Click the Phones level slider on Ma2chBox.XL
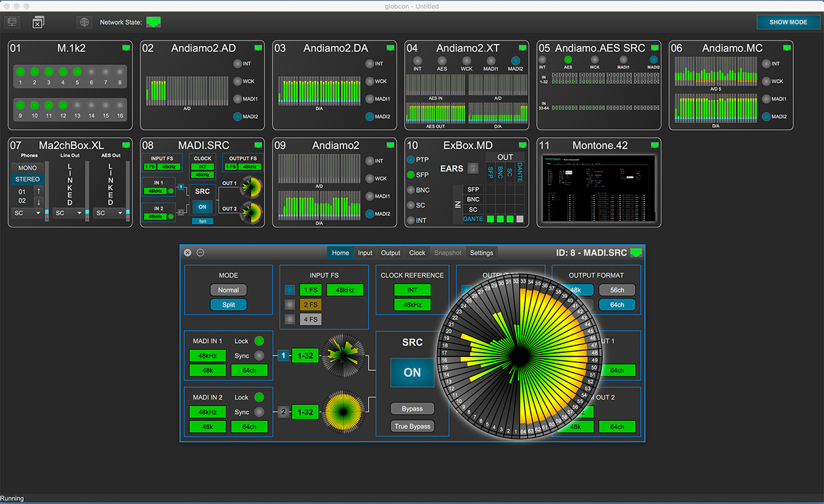Image resolution: width=824 pixels, height=504 pixels. (x=47, y=191)
